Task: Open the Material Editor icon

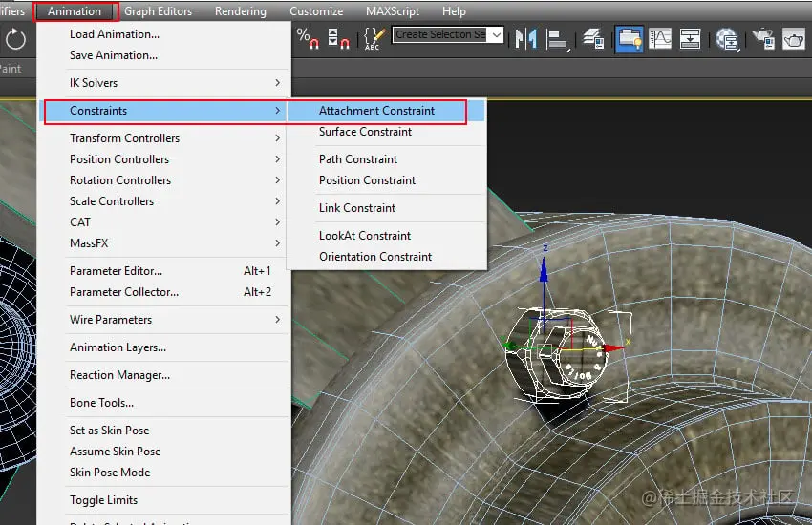Action: click(x=728, y=39)
